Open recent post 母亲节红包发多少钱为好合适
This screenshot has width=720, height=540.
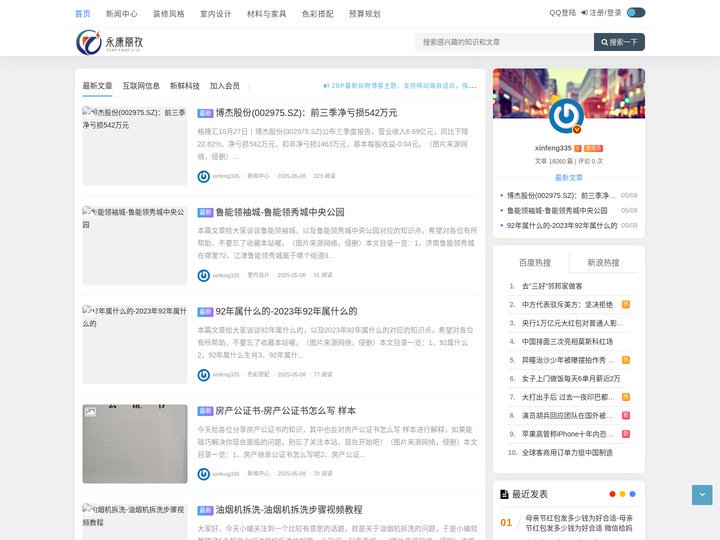(x=579, y=523)
